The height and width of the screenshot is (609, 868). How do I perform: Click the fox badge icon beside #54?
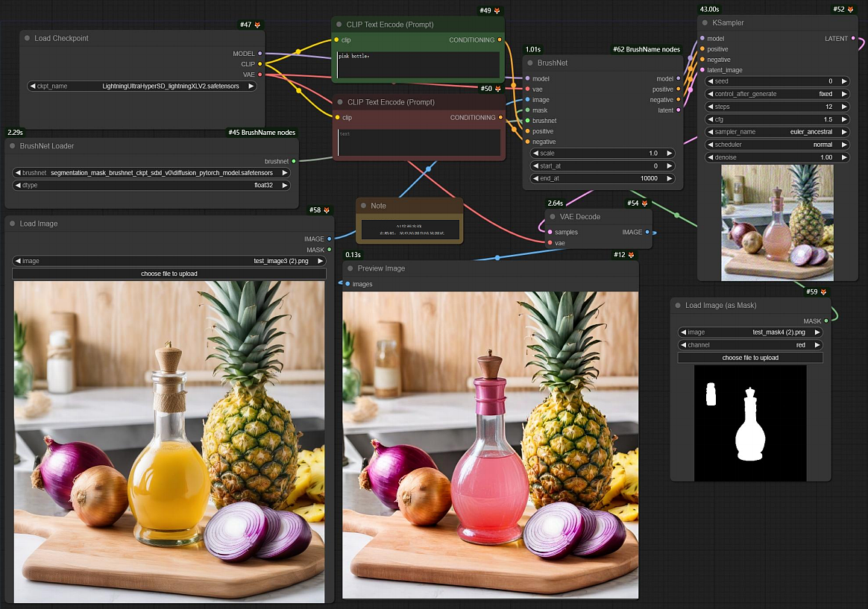pyautogui.click(x=645, y=203)
